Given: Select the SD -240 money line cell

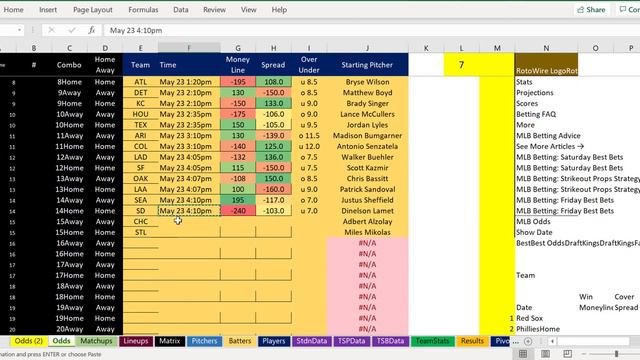Looking at the screenshot, I should coord(238,211).
